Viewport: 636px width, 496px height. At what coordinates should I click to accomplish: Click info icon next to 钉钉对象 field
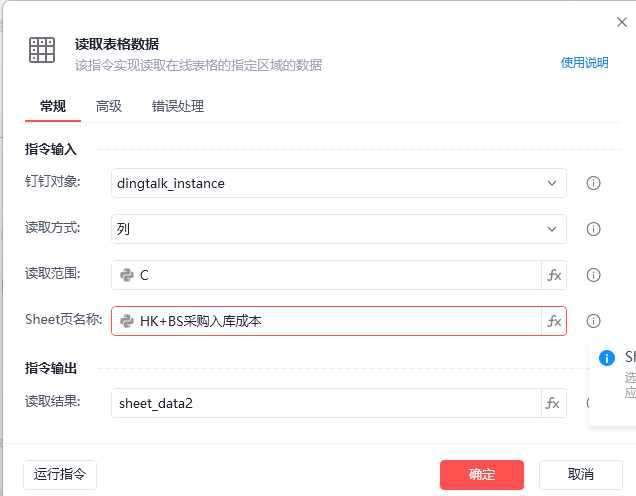point(593,183)
